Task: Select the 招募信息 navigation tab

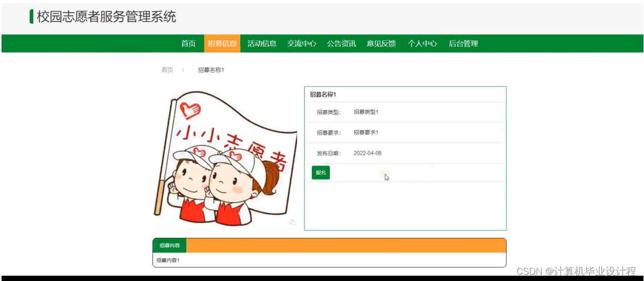Action: click(x=222, y=44)
